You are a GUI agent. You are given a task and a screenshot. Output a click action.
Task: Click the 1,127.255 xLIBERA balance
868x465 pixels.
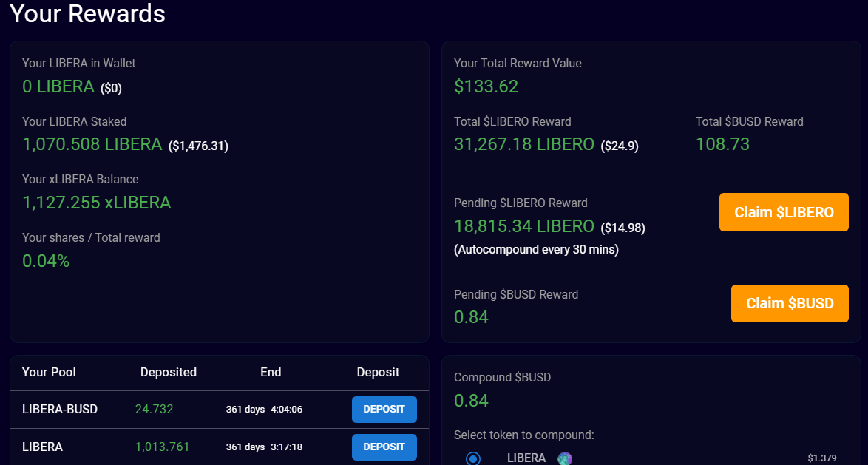click(x=96, y=203)
